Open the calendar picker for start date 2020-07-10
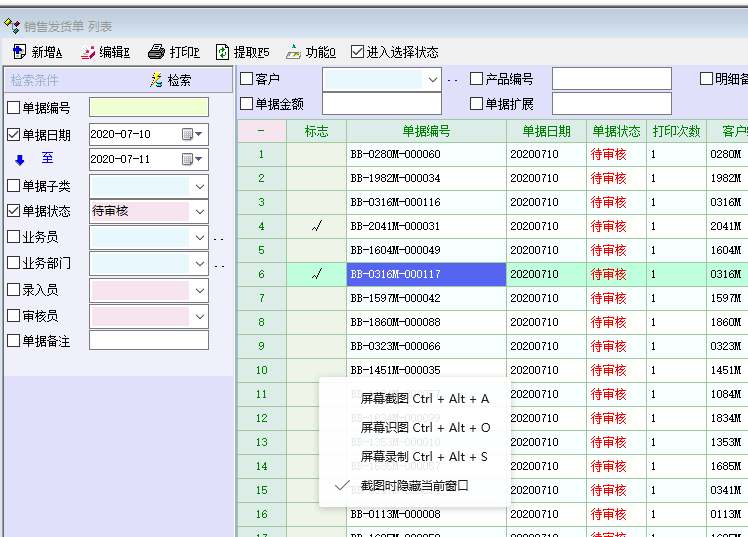The image size is (748, 537). coord(187,134)
